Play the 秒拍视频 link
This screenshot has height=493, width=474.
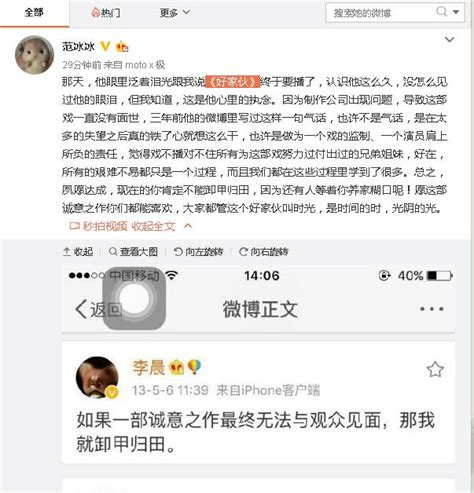(x=98, y=226)
